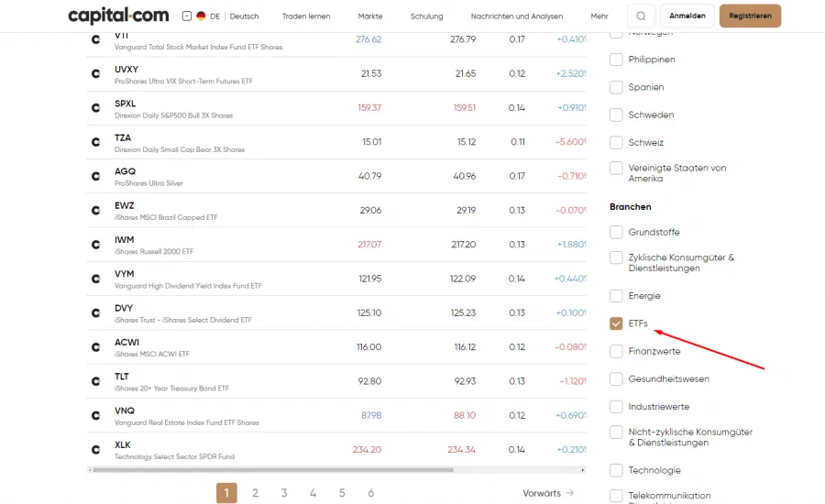825x504 pixels.
Task: Click the Anmelden button
Action: click(x=687, y=16)
